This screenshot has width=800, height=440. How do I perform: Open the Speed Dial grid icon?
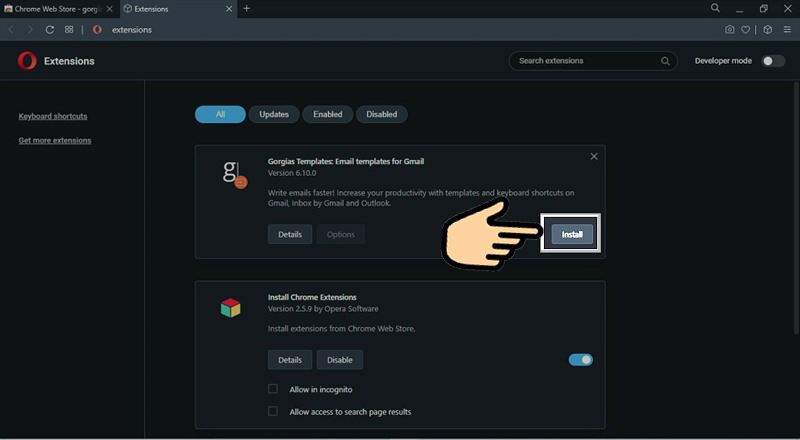pyautogui.click(x=69, y=30)
